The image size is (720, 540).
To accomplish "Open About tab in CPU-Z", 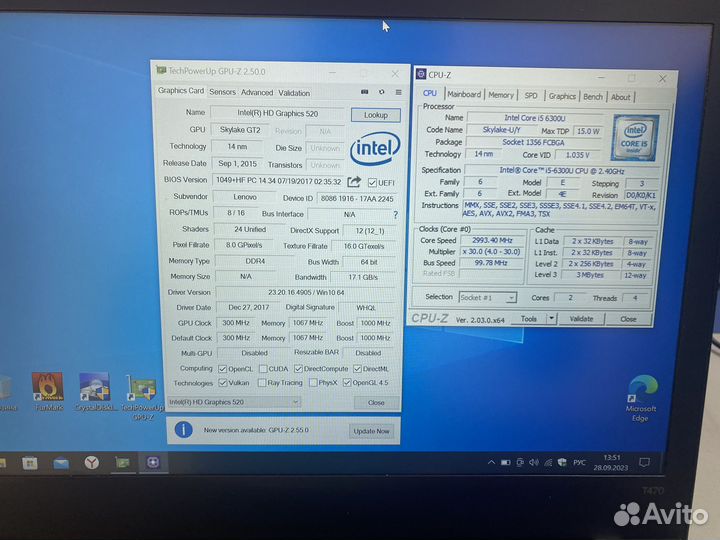I will (620, 97).
